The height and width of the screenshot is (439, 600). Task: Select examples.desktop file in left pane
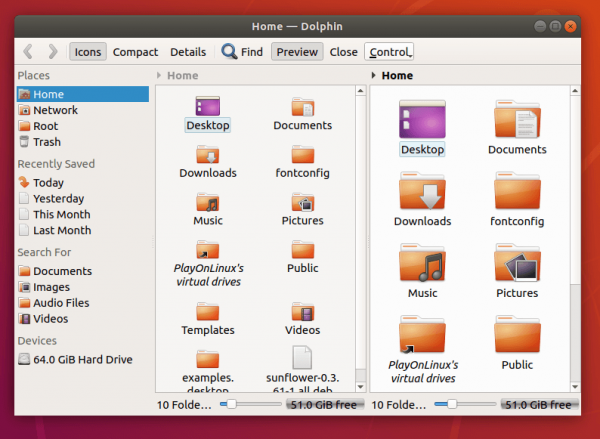208,370
